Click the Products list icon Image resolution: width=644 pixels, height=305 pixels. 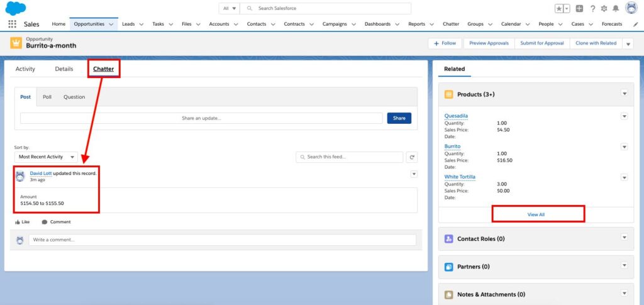[448, 94]
